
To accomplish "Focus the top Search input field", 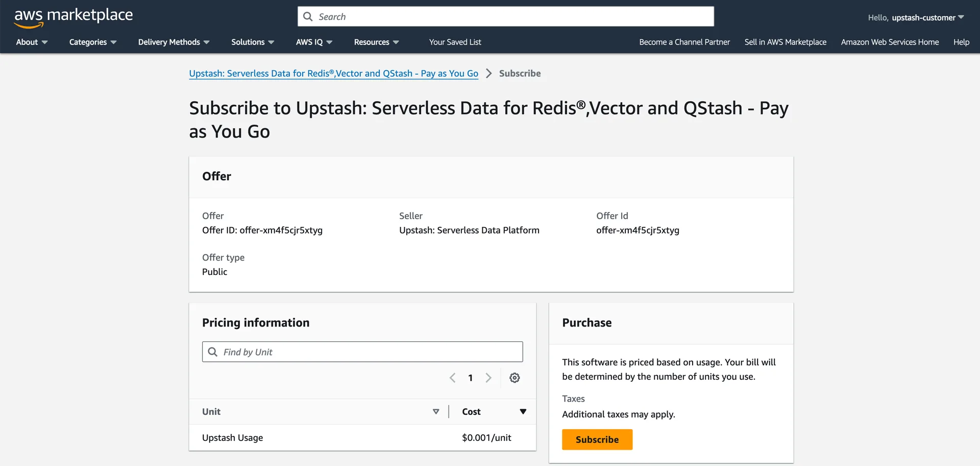I will (505, 17).
